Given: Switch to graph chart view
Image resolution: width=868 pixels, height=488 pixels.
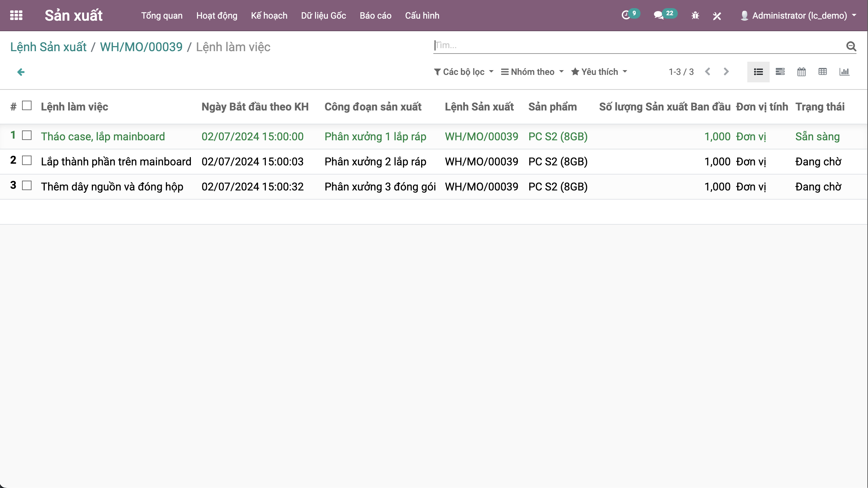Looking at the screenshot, I should click(x=844, y=72).
